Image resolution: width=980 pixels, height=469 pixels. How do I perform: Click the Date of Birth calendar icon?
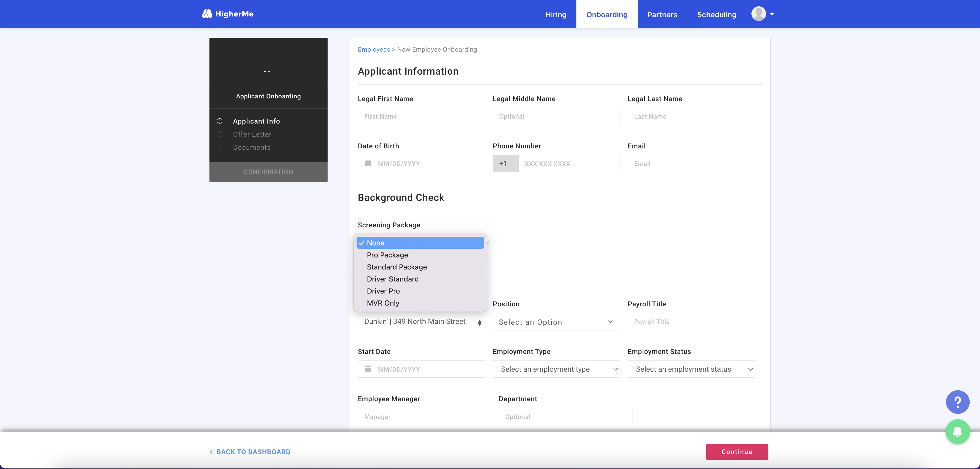coord(368,163)
